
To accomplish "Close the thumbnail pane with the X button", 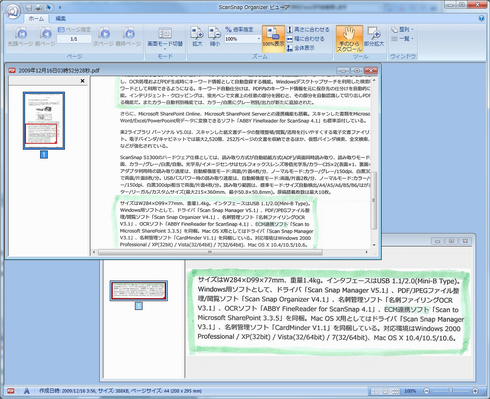I will tap(83, 81).
